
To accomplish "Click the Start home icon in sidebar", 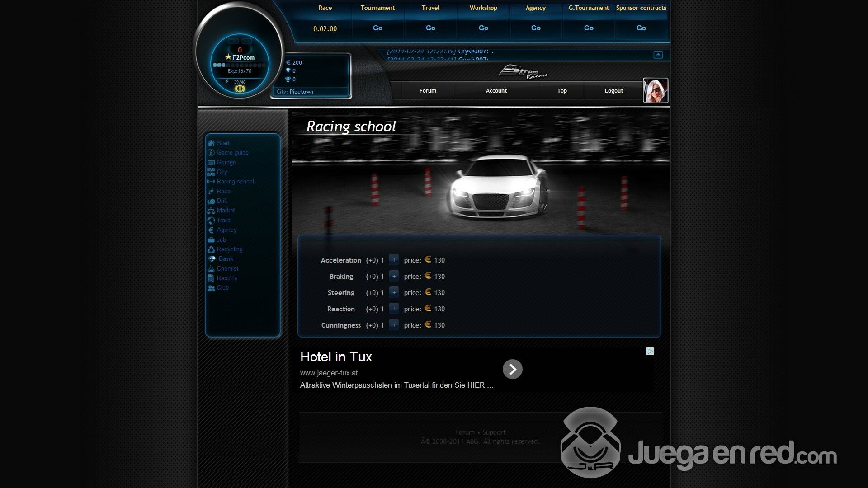I will pos(211,143).
